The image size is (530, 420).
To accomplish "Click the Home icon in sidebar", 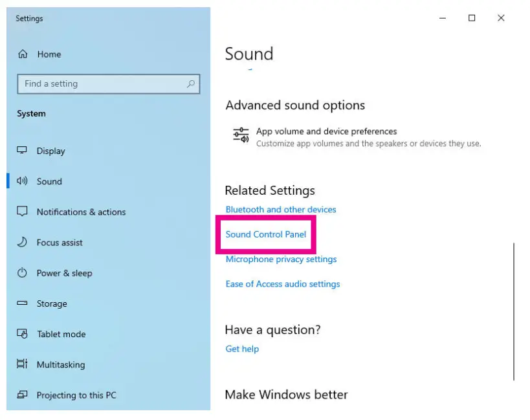I will click(23, 54).
